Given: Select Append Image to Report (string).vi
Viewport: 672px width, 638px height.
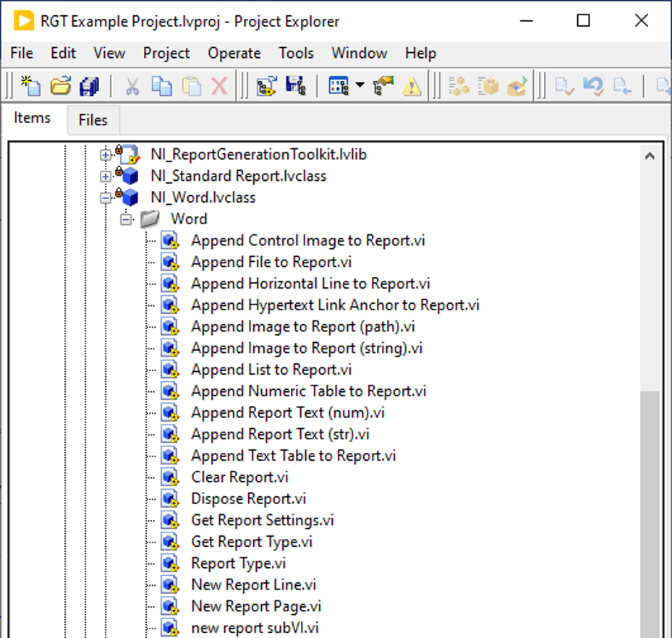Looking at the screenshot, I should tap(307, 348).
